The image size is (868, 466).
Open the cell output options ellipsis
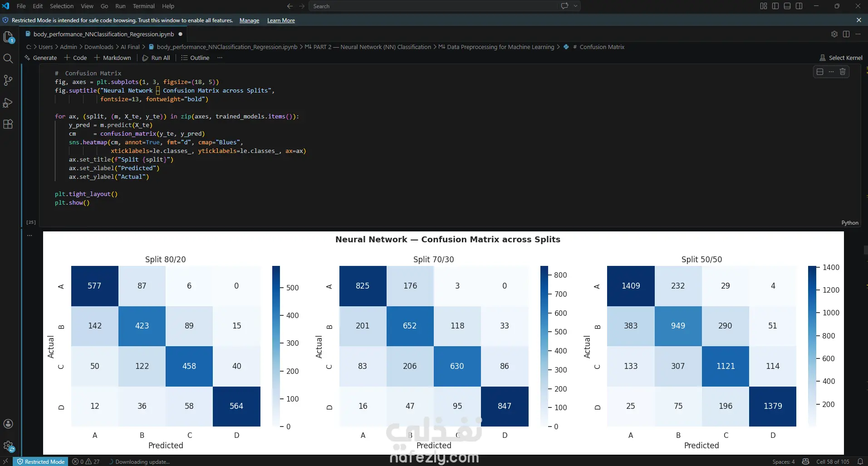29,235
